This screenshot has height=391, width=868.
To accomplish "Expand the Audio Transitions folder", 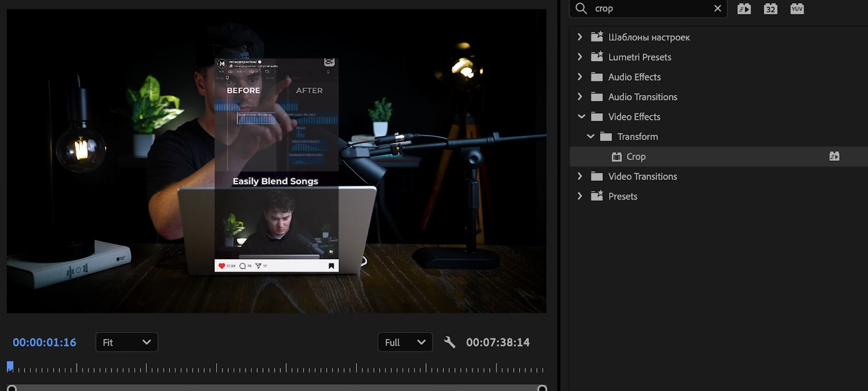I will [580, 97].
